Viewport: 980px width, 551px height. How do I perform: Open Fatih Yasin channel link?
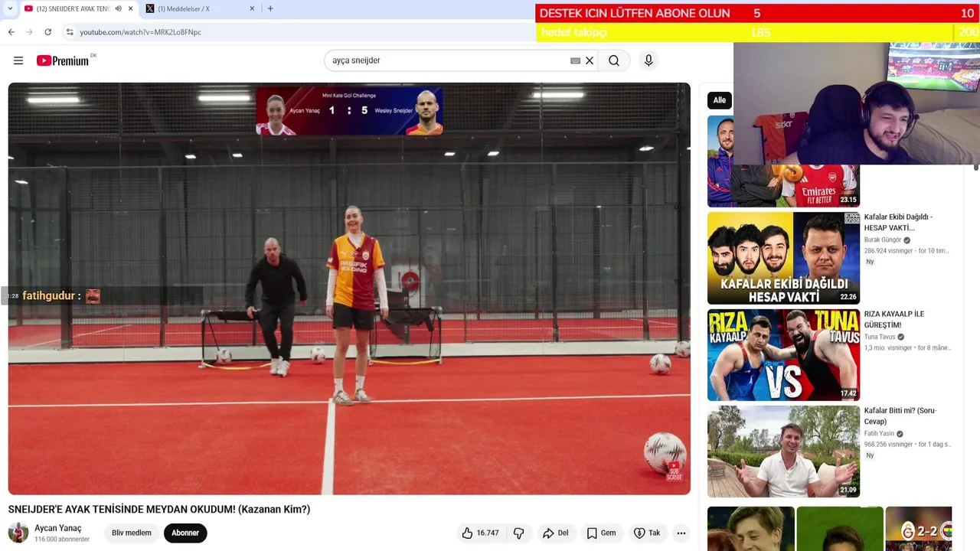click(x=879, y=433)
